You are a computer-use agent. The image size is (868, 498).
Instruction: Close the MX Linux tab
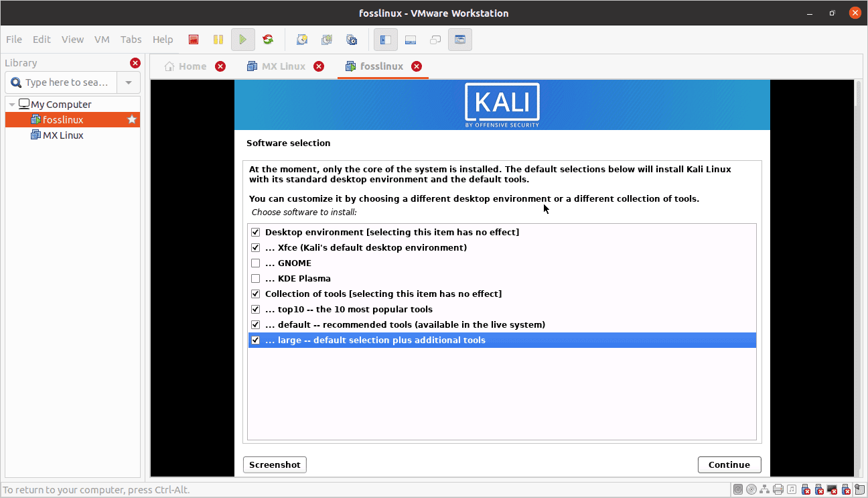tap(319, 66)
